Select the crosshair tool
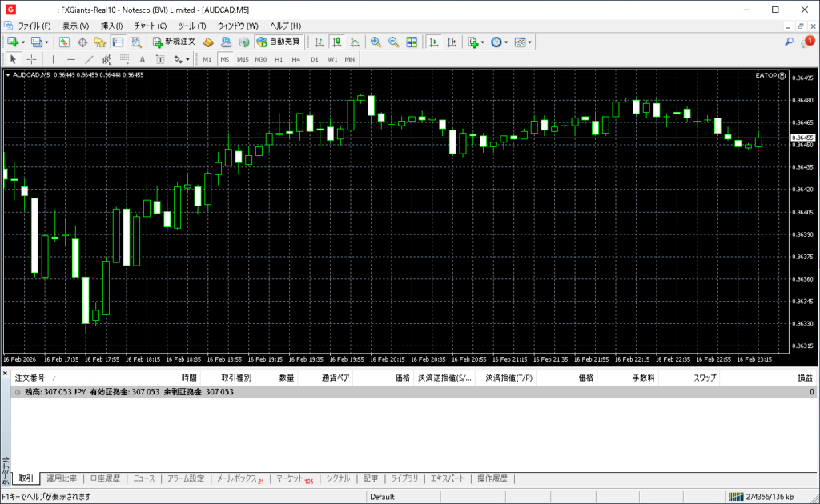 31,59
